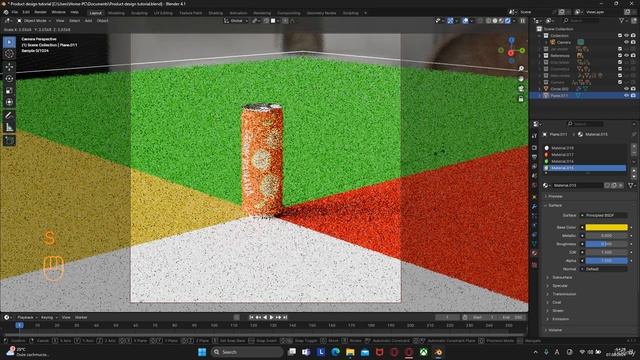Image resolution: width=640 pixels, height=360 pixels.
Task: Open the File menu
Action: (15, 12)
